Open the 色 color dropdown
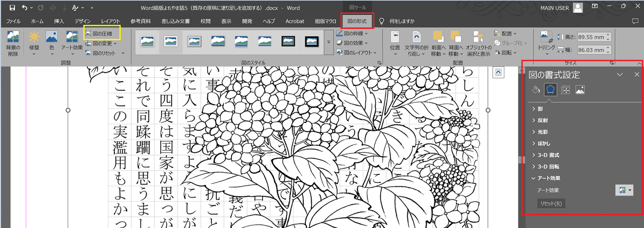This screenshot has height=228, width=644. coord(52,44)
